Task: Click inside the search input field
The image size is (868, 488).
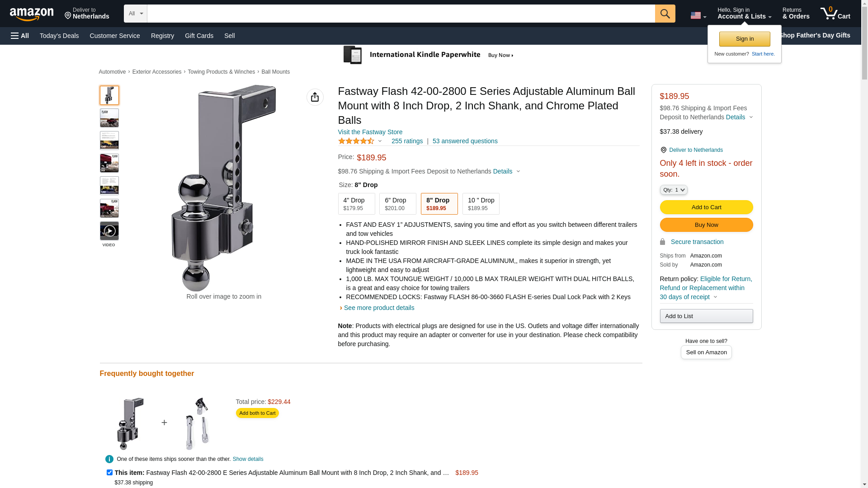Action: [x=401, y=14]
